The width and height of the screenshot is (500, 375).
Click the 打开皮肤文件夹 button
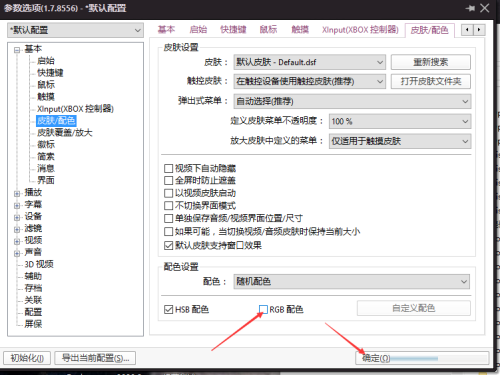431,82
